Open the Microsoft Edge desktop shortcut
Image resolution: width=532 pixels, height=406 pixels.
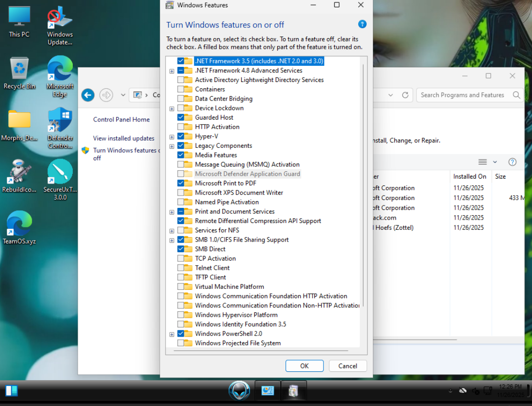60,69
